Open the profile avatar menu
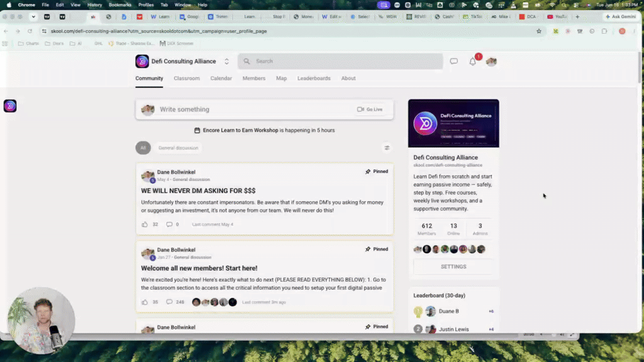 click(x=491, y=62)
